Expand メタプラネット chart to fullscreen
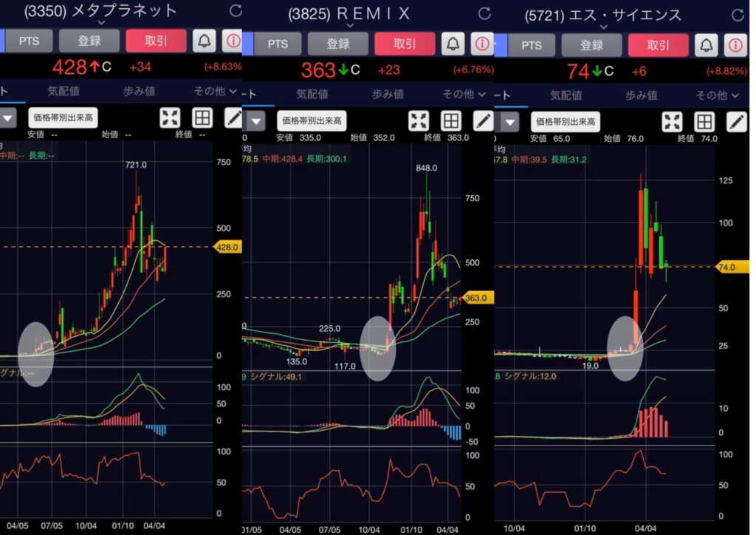 pos(171,117)
